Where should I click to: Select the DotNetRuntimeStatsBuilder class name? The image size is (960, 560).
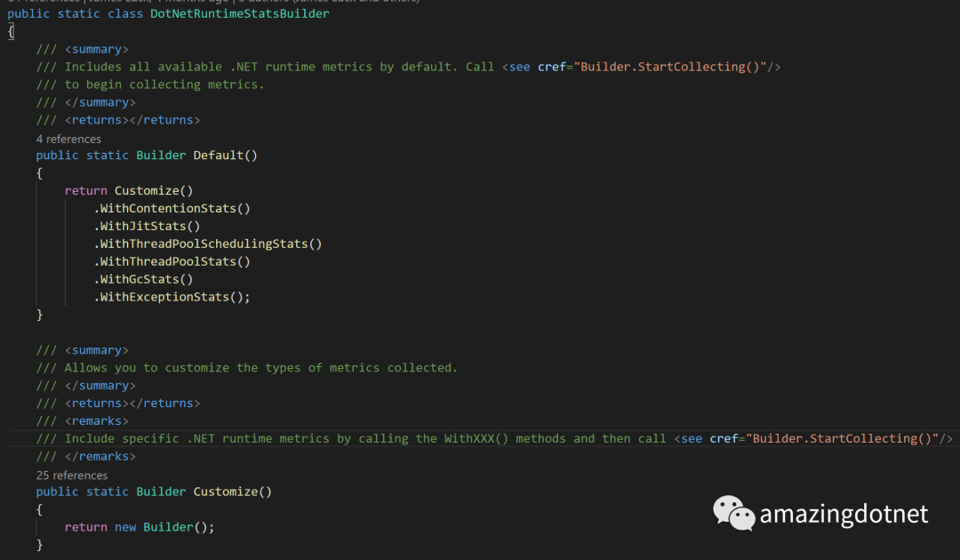pyautogui.click(x=239, y=13)
